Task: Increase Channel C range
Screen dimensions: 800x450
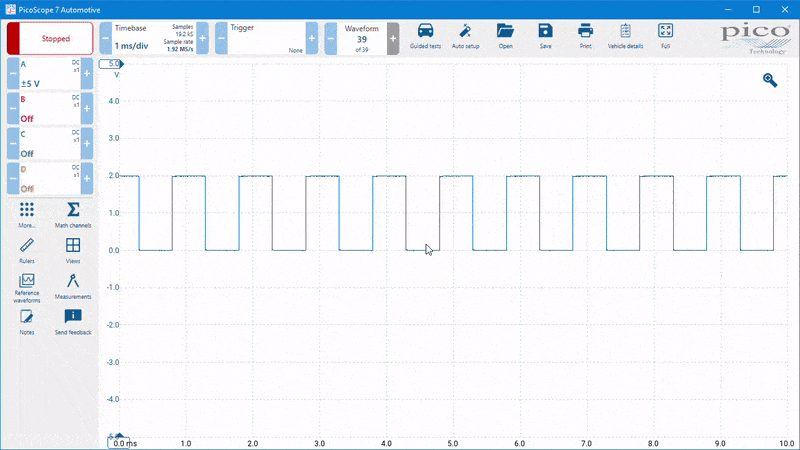Action: tap(87, 143)
